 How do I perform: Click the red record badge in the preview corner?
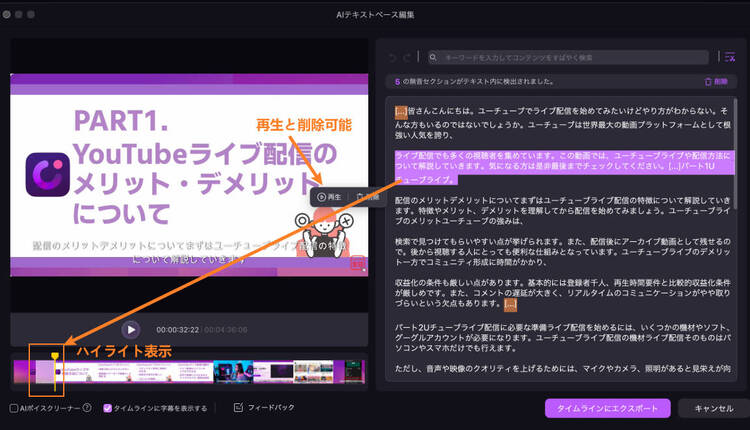(358, 263)
